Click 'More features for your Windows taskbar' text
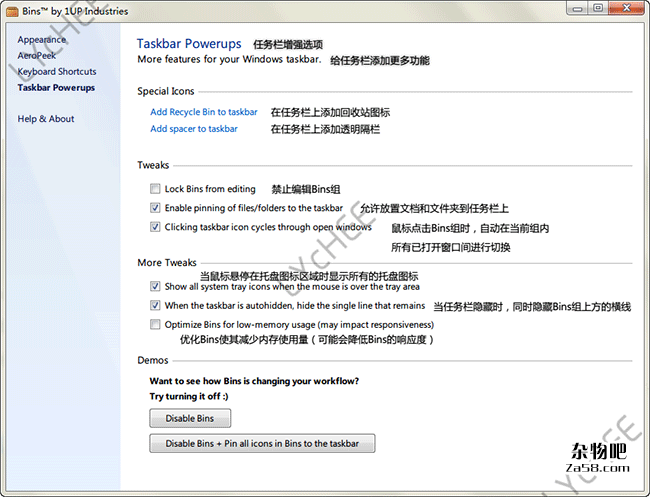The width and height of the screenshot is (650, 497). (x=229, y=59)
